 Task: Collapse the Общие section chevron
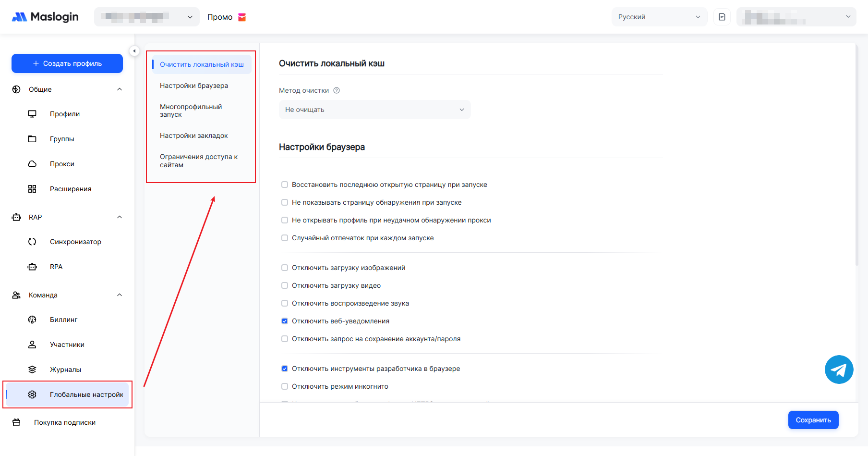120,89
